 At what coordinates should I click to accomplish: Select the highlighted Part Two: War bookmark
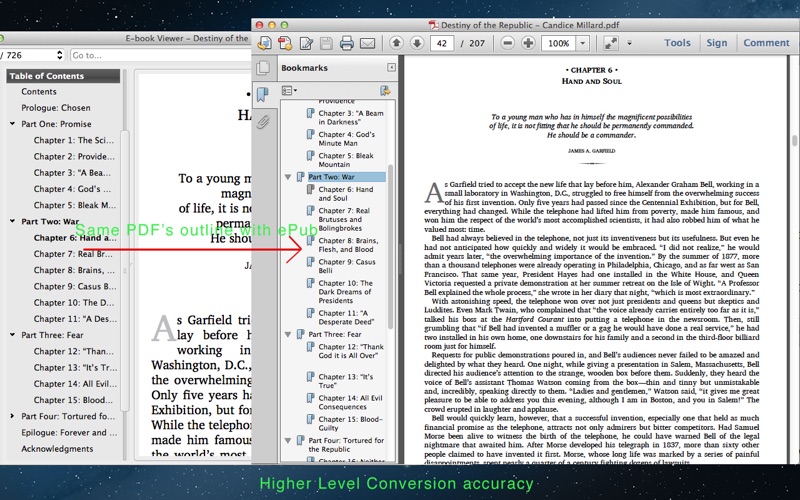tap(346, 177)
